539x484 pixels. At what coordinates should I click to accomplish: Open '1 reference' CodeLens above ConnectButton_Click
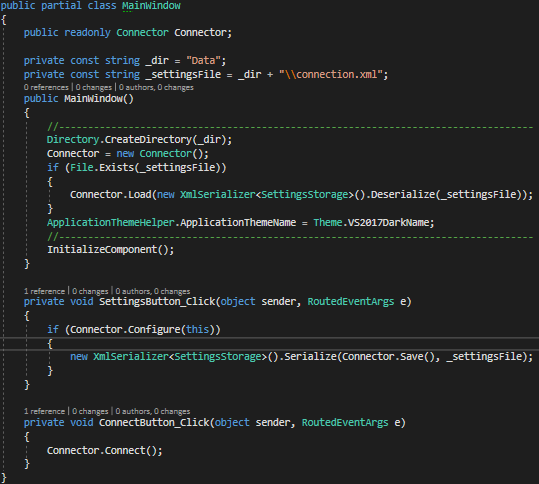coord(44,411)
